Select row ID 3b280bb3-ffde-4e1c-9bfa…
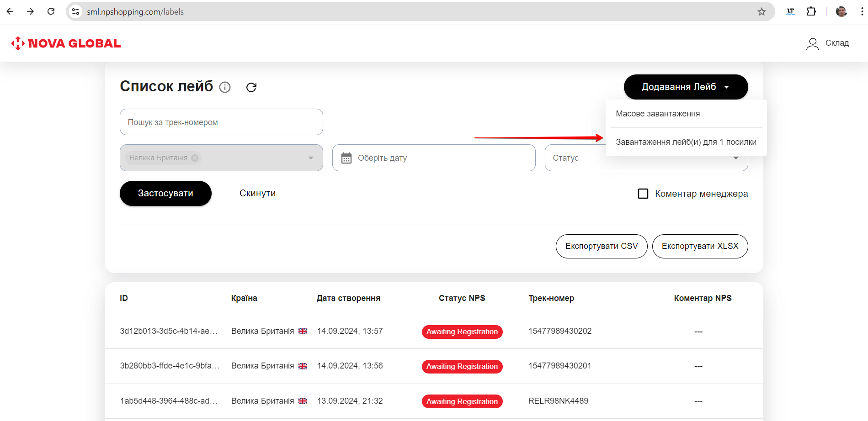Viewport: 868px width, 421px height. pyautogui.click(x=170, y=366)
